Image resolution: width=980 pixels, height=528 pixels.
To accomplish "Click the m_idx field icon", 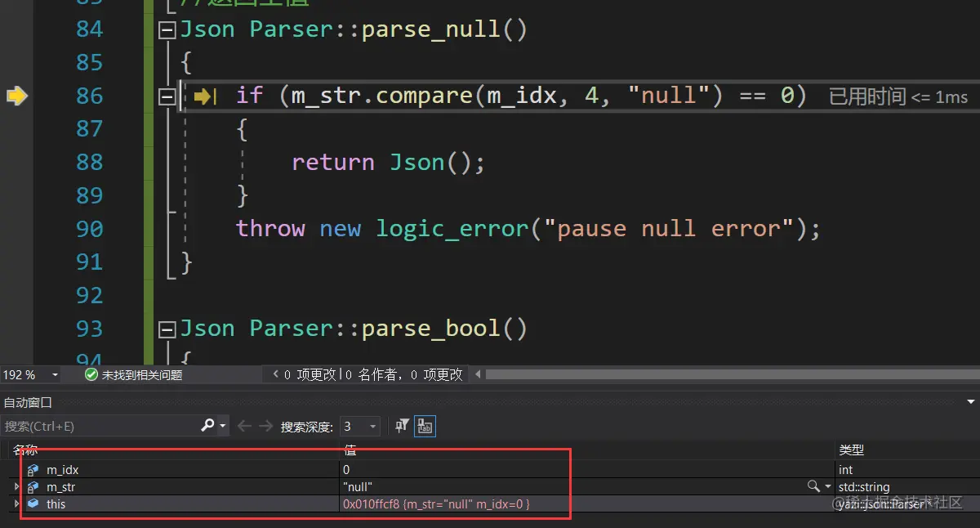I will coord(33,470).
